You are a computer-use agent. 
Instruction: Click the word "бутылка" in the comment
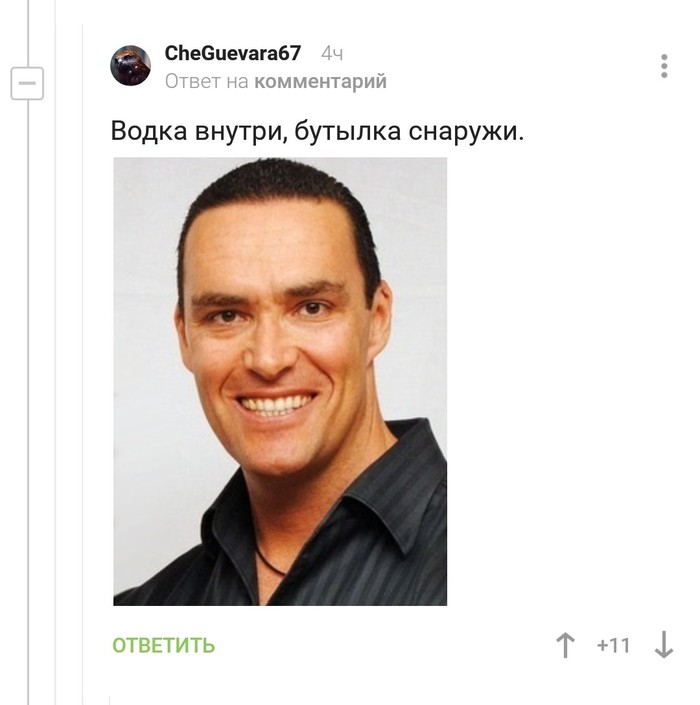tap(348, 131)
